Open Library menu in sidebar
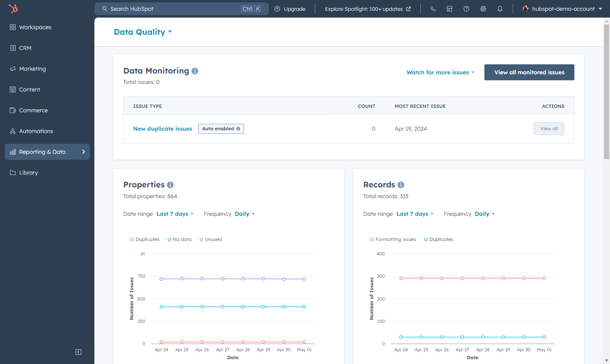Screen dimensions: 610x364 (47, 173)
